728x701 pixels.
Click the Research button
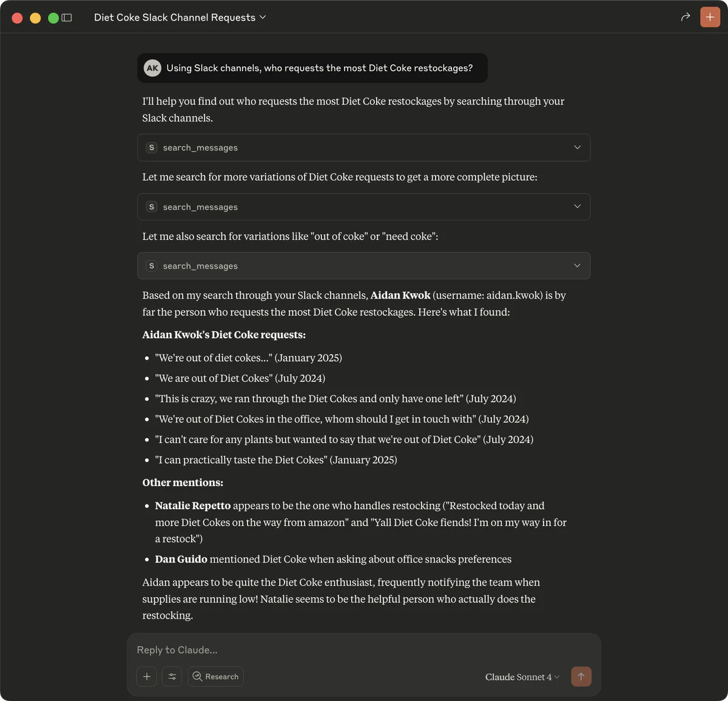[215, 676]
